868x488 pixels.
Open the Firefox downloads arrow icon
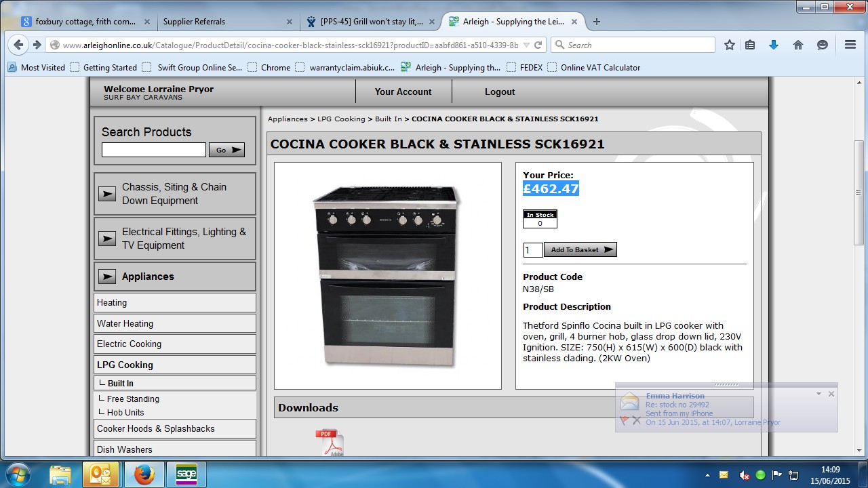(774, 45)
